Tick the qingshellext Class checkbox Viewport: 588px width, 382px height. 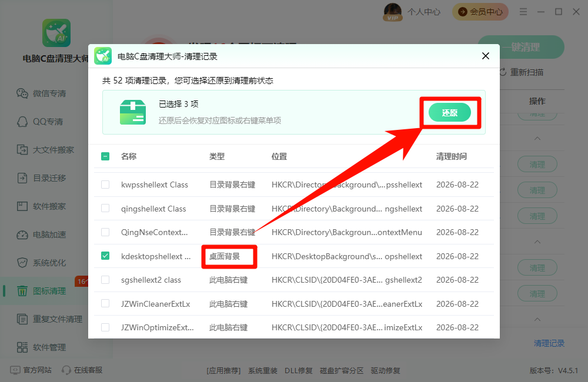point(105,209)
